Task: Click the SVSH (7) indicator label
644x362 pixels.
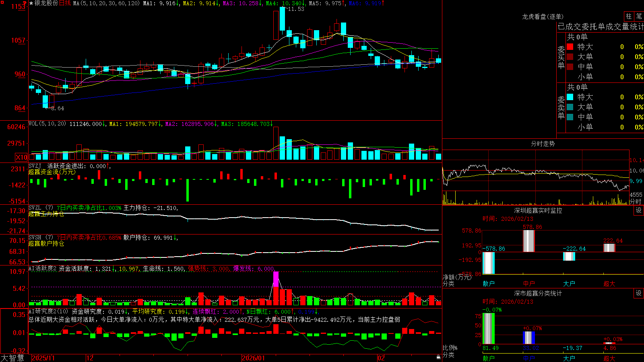Action: [41, 238]
